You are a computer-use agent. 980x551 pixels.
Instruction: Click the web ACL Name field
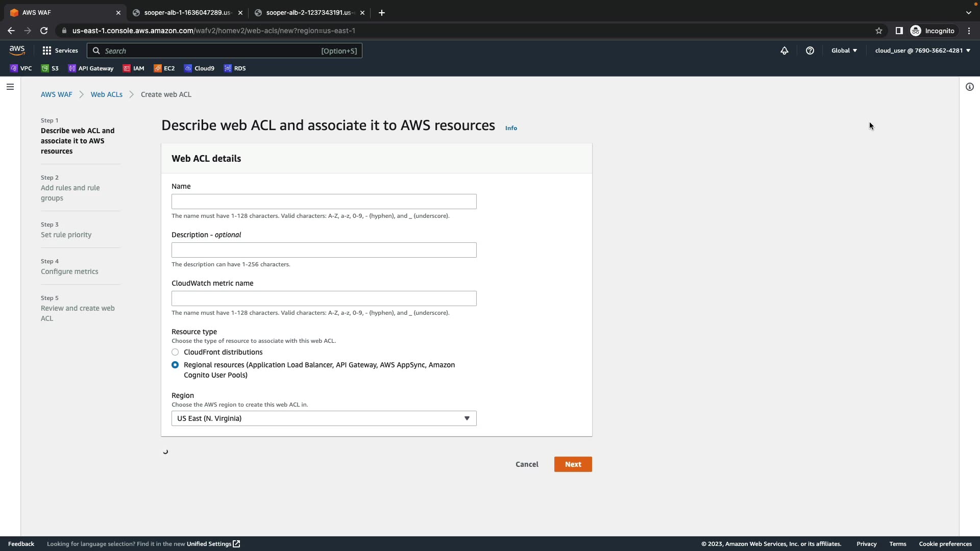(324, 202)
